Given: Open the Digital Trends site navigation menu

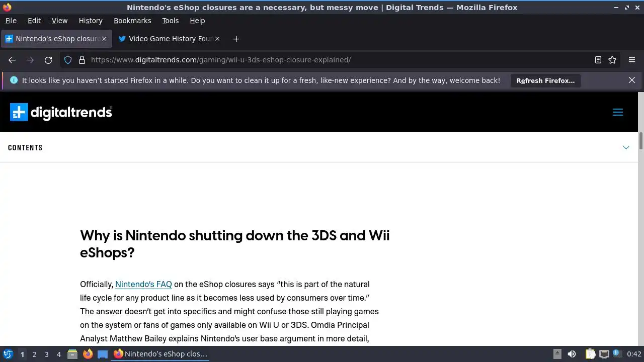Looking at the screenshot, I should coord(618,112).
